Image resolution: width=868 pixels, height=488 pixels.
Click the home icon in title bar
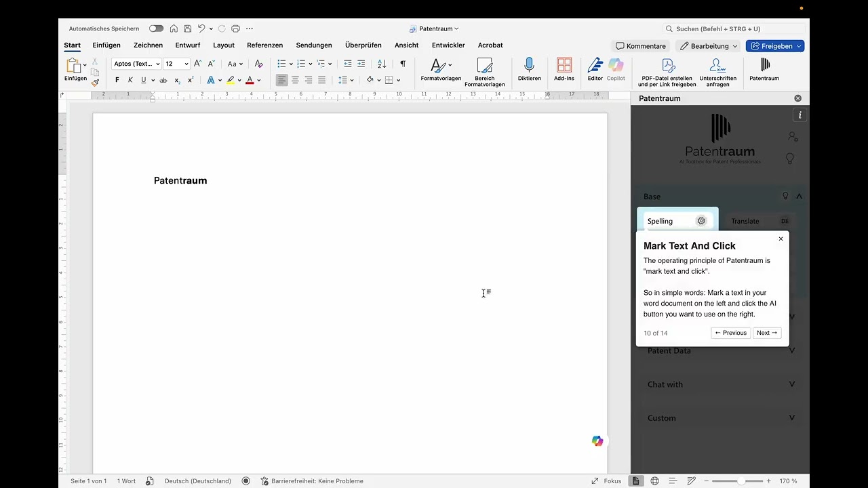(174, 28)
